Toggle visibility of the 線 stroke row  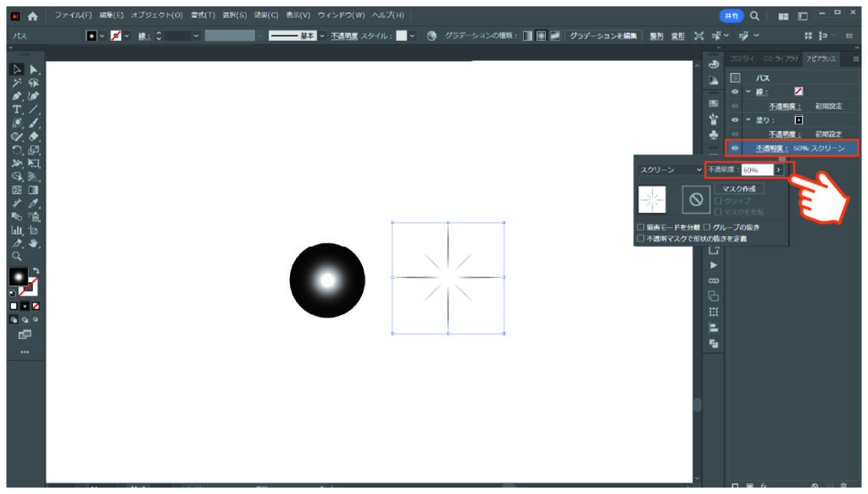(735, 92)
